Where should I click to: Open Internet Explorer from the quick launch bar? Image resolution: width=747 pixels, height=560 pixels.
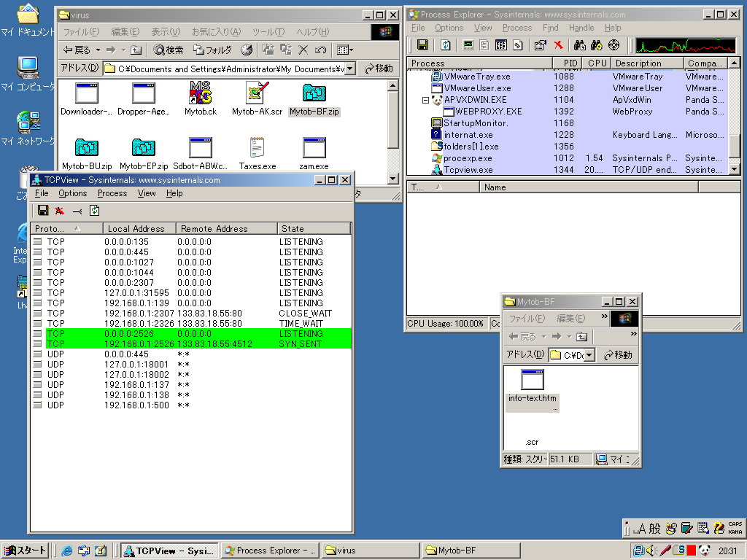67,551
